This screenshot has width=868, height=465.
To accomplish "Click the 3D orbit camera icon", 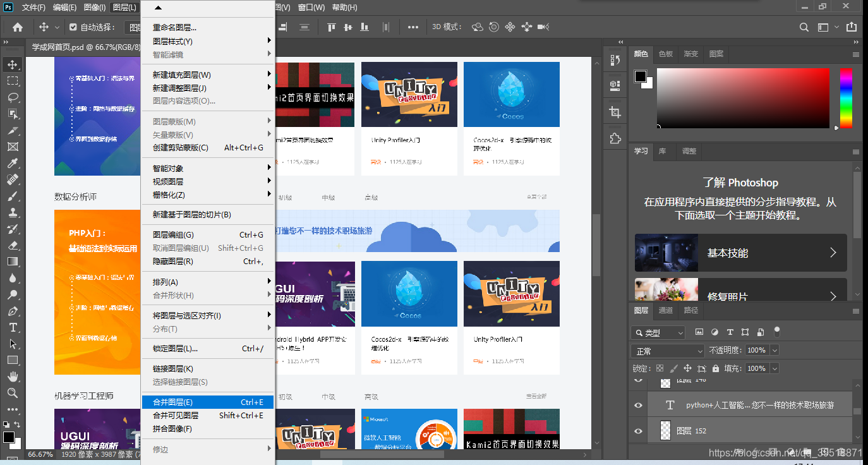I will [x=478, y=27].
